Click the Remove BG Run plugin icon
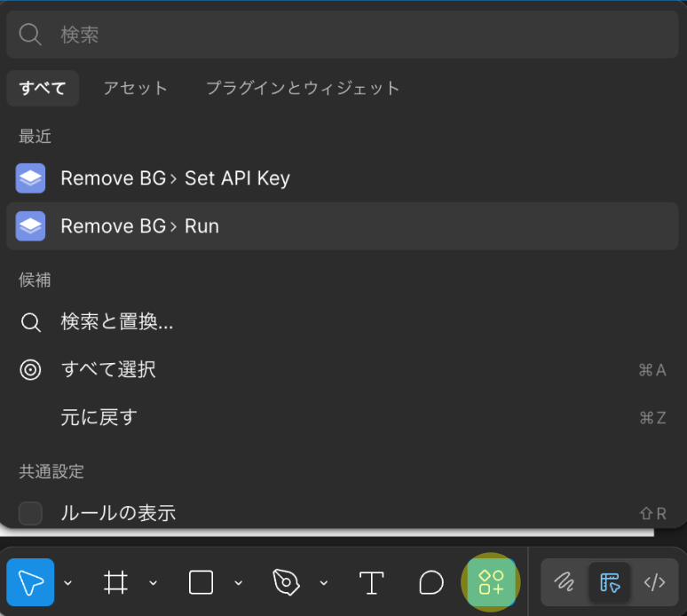The height and width of the screenshot is (616, 687). [x=30, y=226]
